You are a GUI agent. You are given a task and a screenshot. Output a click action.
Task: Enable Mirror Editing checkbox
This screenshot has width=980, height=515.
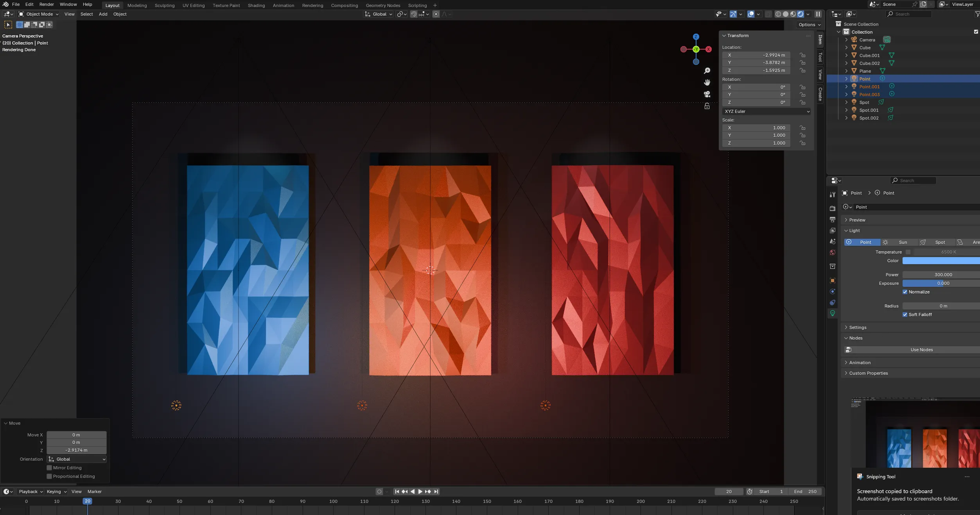tap(49, 468)
